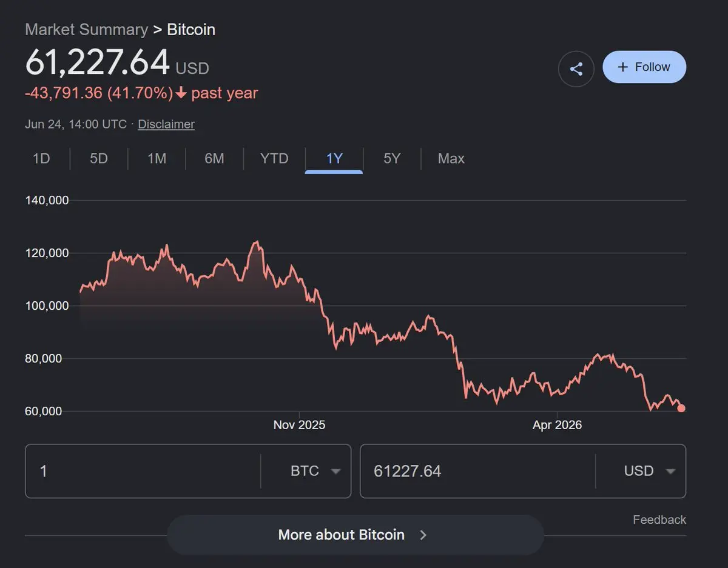Image resolution: width=728 pixels, height=568 pixels.
Task: Click the share icon button
Action: 576,68
